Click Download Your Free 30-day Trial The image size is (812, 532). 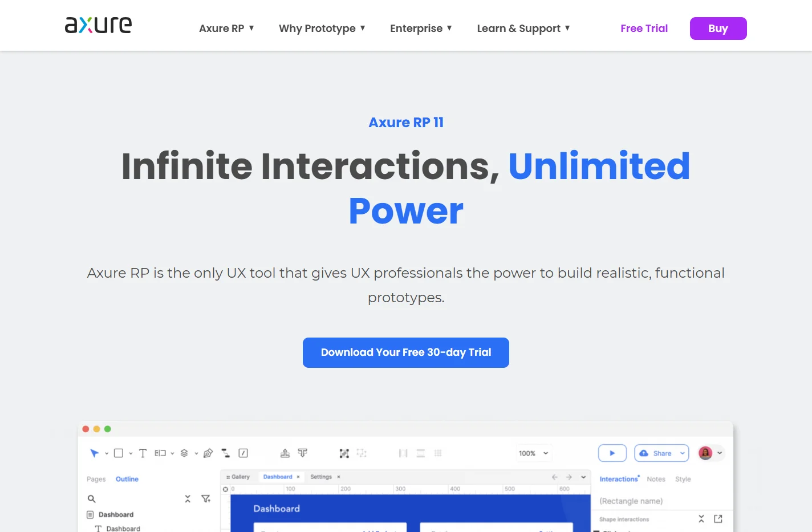click(406, 352)
